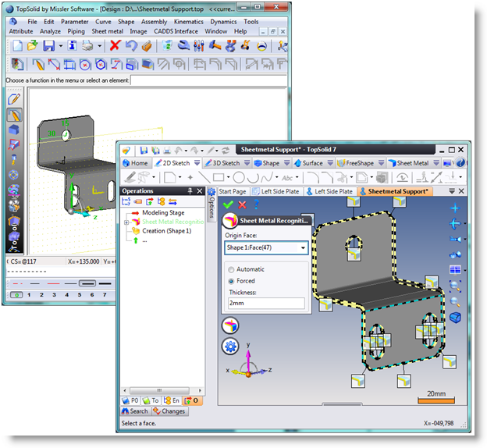
Task: Select the Automatic radio button
Action: point(231,269)
